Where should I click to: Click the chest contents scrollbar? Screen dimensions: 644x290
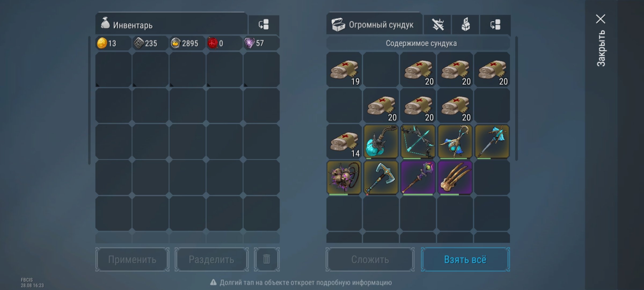point(517,99)
